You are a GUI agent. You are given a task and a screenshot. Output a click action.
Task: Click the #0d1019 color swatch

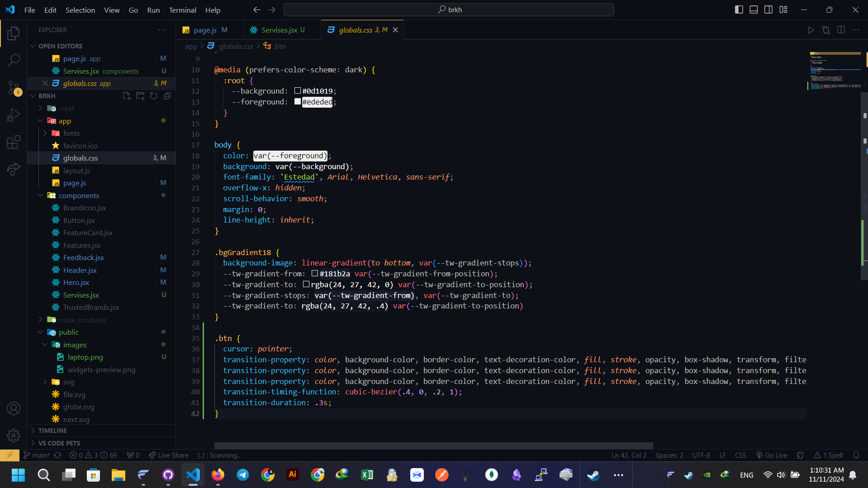tap(297, 90)
